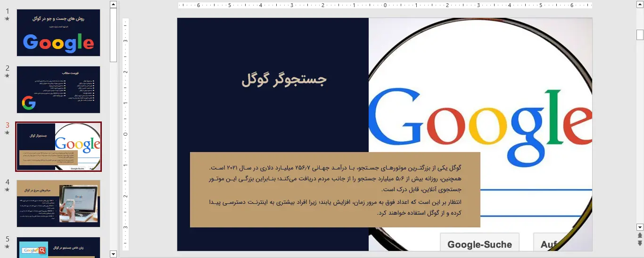The width and height of the screenshot is (644, 258).
Task: Click the thumbnail panel scrollbar thumb
Action: click(113, 35)
